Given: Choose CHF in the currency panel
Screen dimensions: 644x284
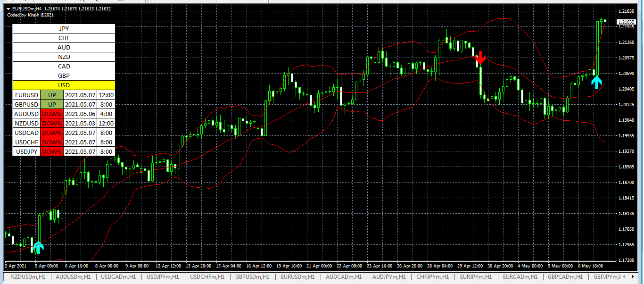Looking at the screenshot, I should click(x=64, y=38).
